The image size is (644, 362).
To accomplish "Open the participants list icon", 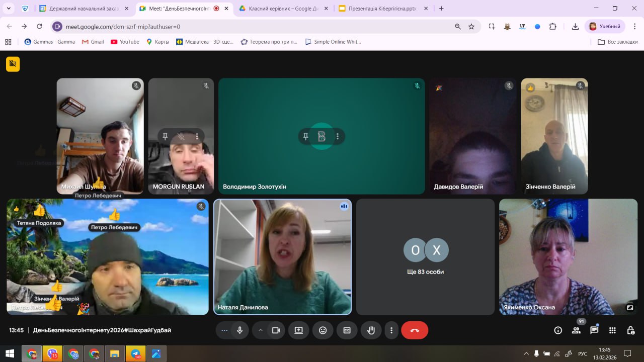I will point(576,330).
